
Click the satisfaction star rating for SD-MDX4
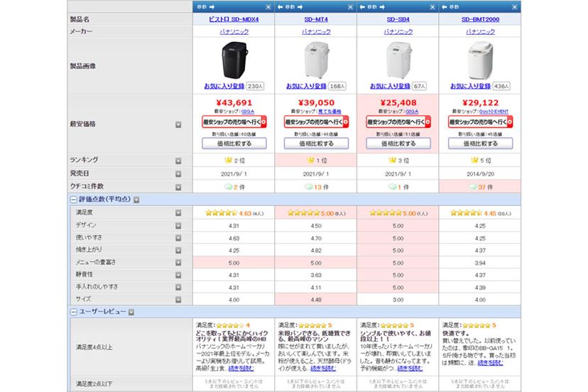222,212
